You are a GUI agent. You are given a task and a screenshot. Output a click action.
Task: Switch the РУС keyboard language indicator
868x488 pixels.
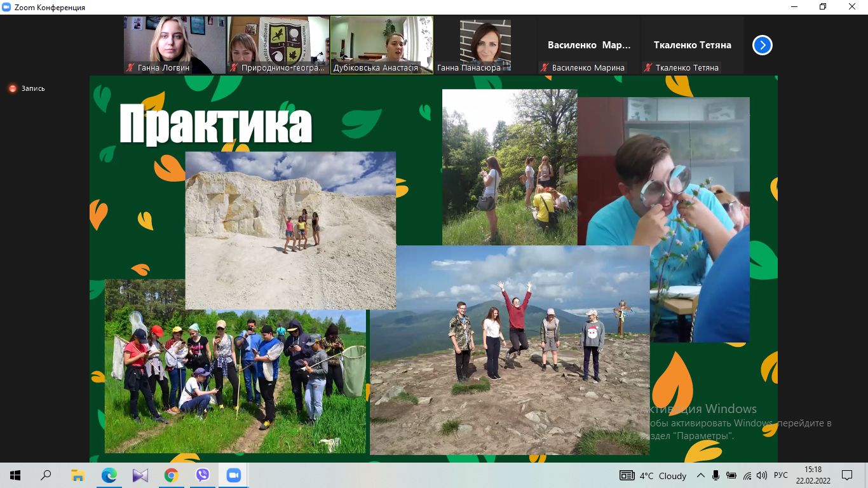coord(780,475)
